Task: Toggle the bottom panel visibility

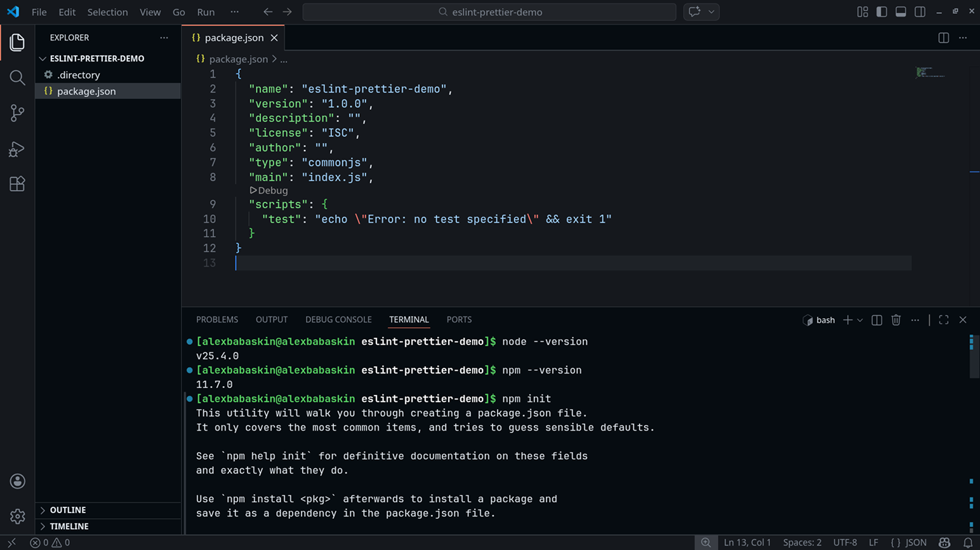Action: pyautogui.click(x=901, y=12)
